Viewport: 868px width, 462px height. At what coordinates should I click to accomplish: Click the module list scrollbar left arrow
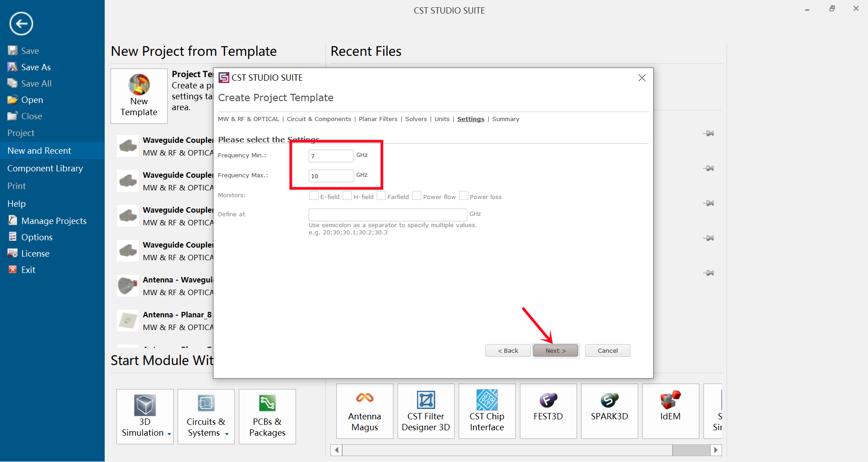[x=336, y=450]
